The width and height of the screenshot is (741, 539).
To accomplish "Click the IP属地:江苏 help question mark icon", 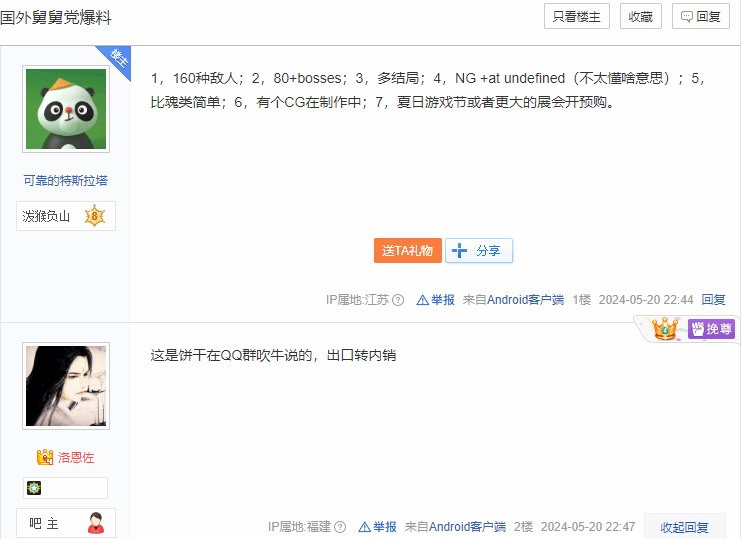I will coord(398,300).
